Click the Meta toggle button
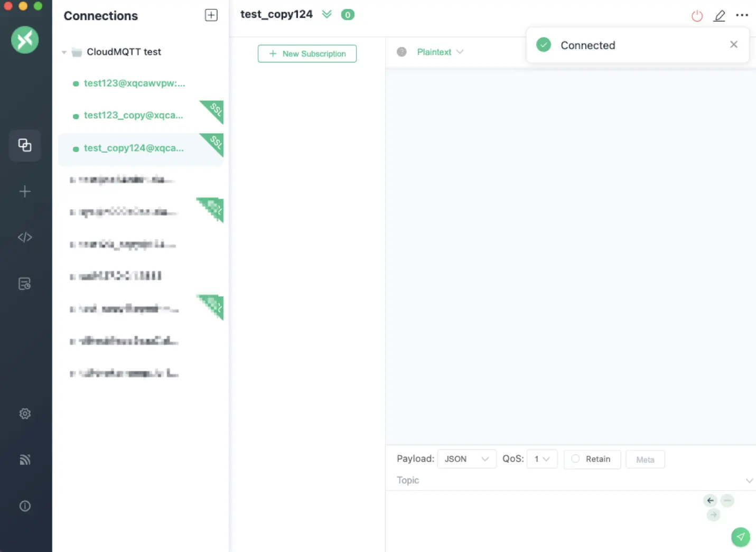756x552 pixels. coord(645,459)
